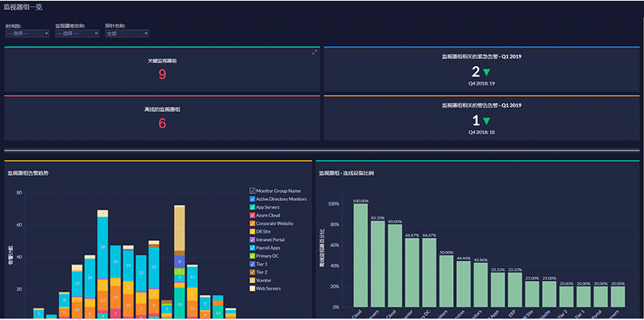Click the red value 9 under 关键监视器组

click(x=163, y=74)
